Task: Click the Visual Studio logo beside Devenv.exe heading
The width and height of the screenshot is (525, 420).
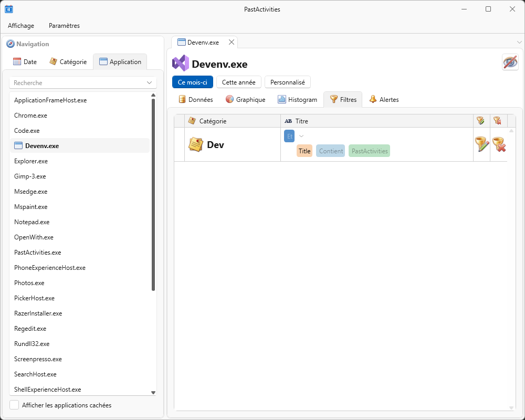Action: [x=181, y=63]
